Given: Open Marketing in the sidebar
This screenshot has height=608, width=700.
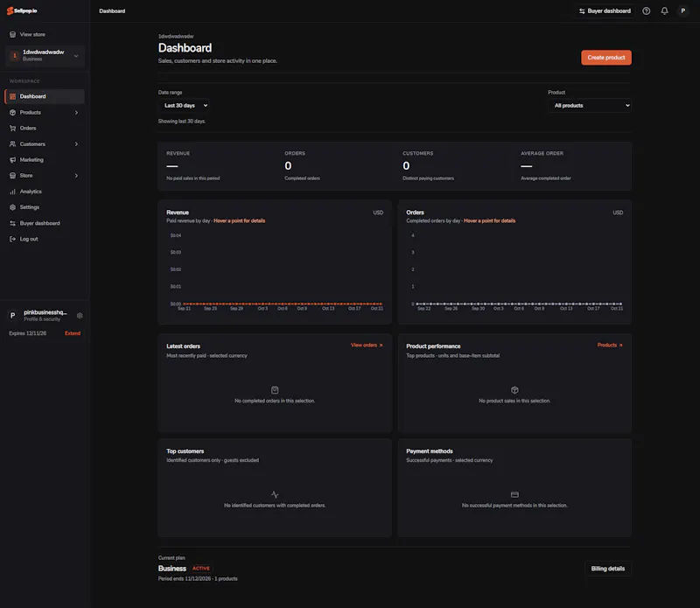Looking at the screenshot, I should (x=45, y=160).
